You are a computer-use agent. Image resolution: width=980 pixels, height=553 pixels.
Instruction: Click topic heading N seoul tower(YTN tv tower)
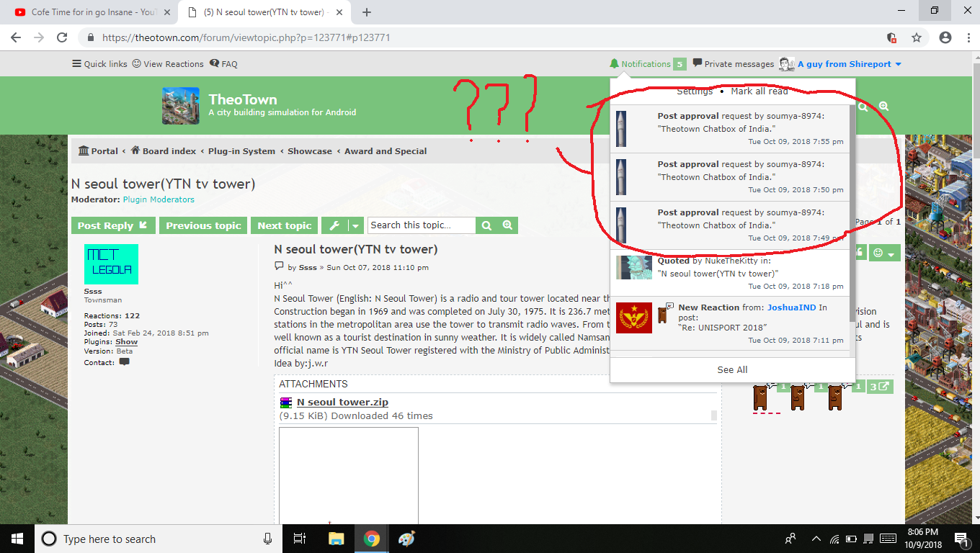point(163,184)
